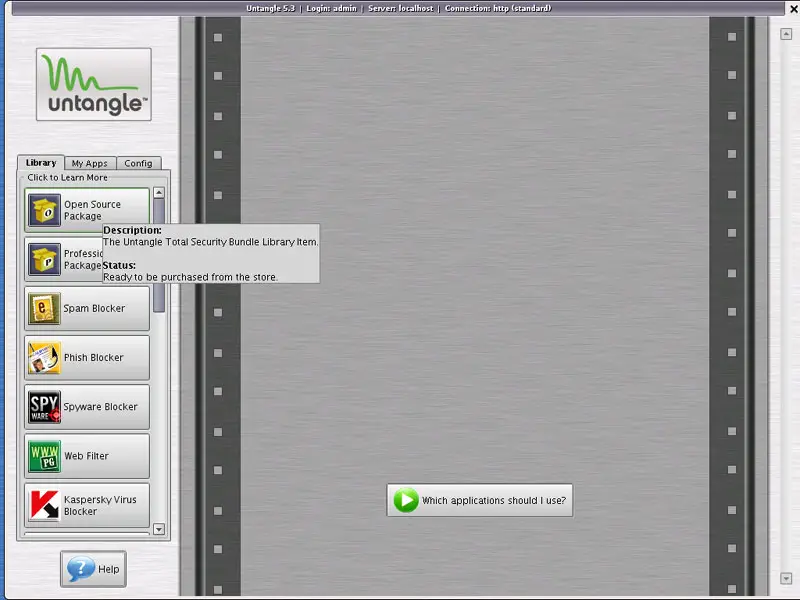Screen dimensions: 800x600
Task: Click the Web Filter WWW PG icon
Action: [44, 456]
